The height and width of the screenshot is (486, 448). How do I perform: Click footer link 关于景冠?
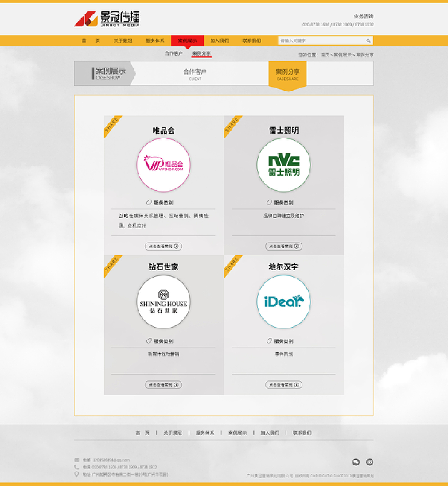[x=173, y=433]
